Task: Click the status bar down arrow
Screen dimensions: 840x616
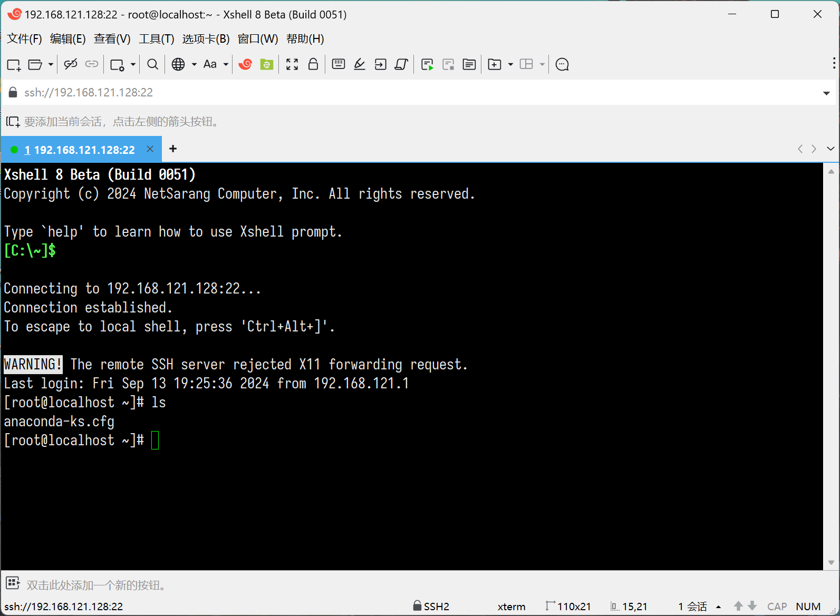Action: pos(752,606)
